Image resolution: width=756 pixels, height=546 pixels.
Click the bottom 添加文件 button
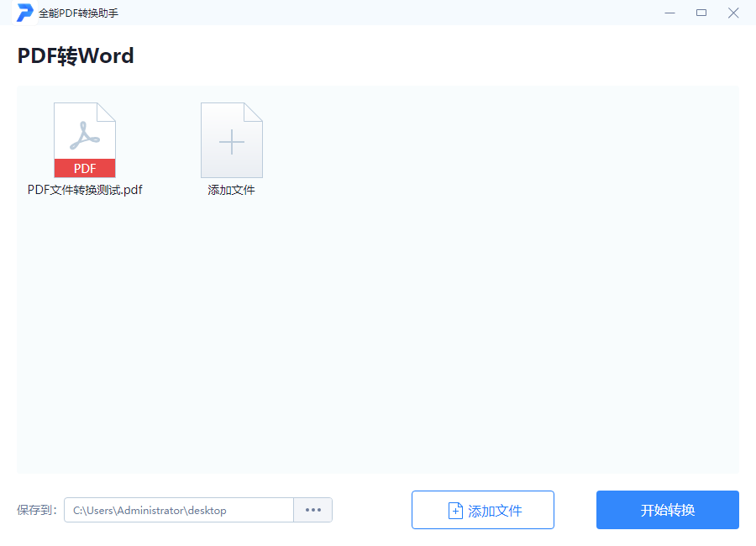pyautogui.click(x=483, y=510)
